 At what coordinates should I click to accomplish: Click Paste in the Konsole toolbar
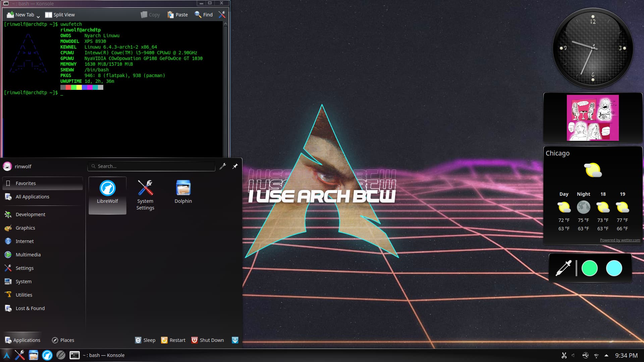point(177,15)
